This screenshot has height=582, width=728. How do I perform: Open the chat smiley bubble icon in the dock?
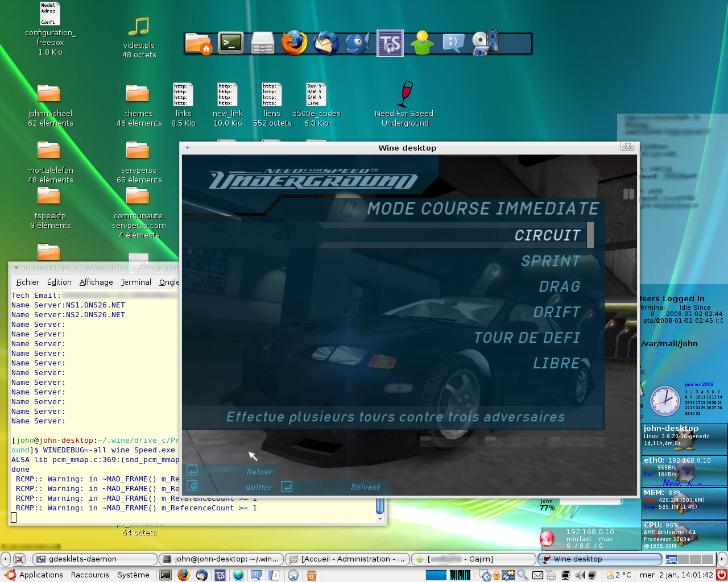(453, 43)
